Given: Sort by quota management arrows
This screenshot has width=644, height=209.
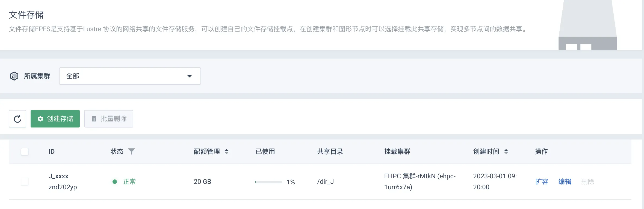Looking at the screenshot, I should [227, 152].
